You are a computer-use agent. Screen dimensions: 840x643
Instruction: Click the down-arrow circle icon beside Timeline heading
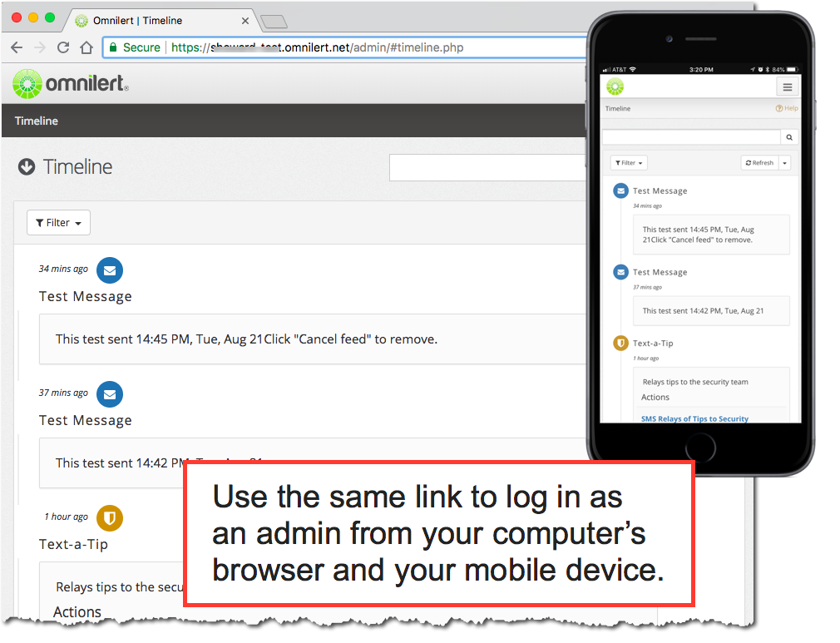pos(27,167)
